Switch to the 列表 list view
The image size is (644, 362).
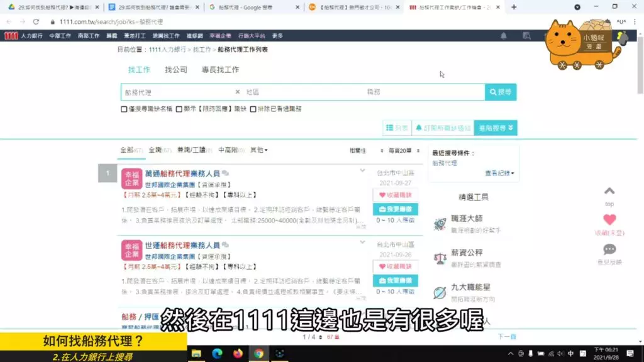[x=397, y=128]
